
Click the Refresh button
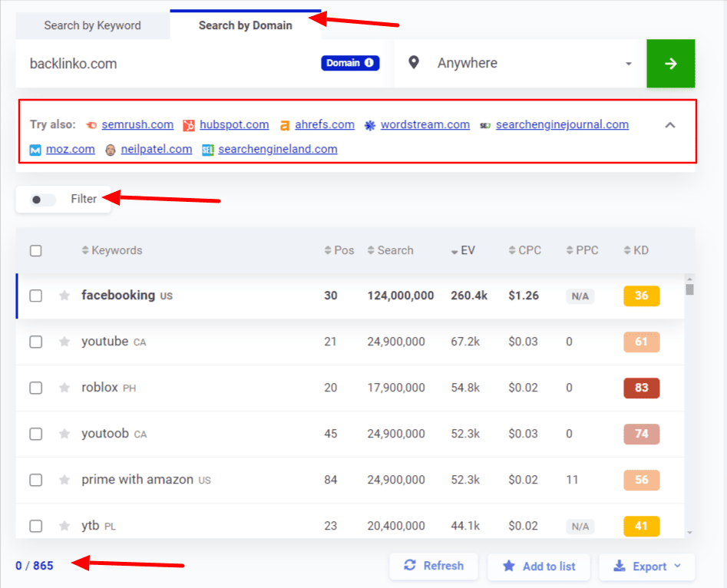coord(434,566)
